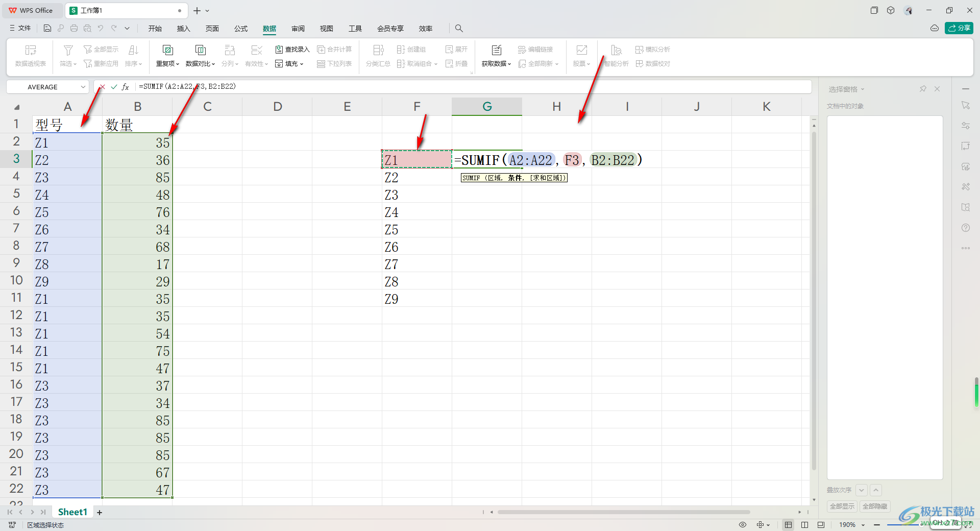
Task: Click the Undo arrow icon
Action: pyautogui.click(x=101, y=29)
